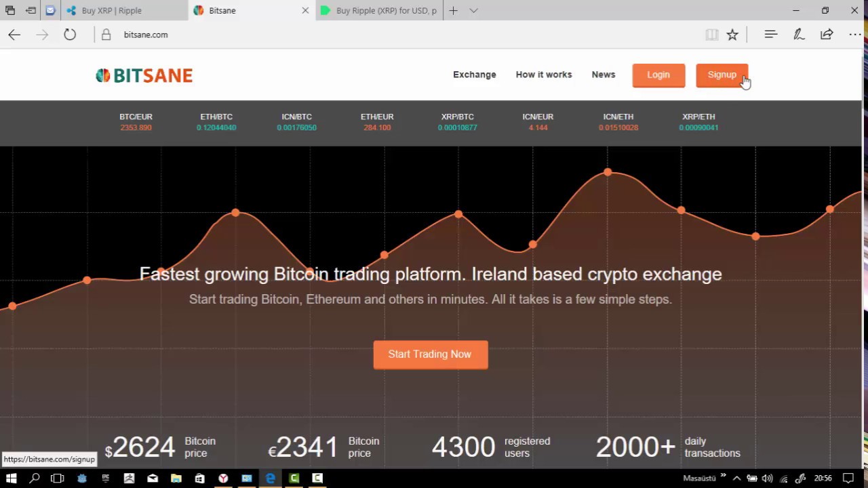View site security lock info
This screenshot has width=868, height=488.
pos(106,35)
